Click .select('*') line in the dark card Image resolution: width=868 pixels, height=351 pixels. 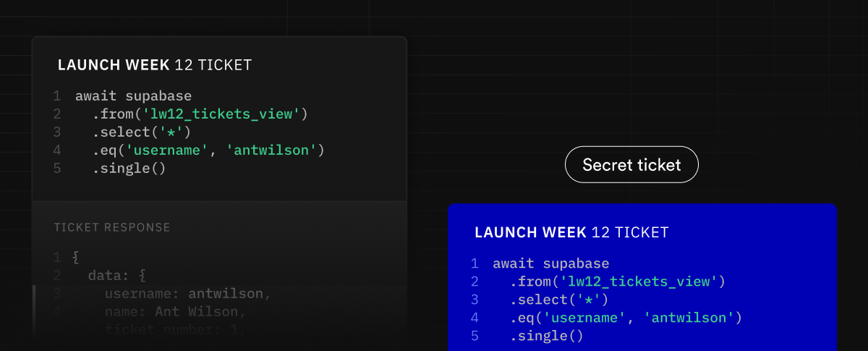pos(141,132)
